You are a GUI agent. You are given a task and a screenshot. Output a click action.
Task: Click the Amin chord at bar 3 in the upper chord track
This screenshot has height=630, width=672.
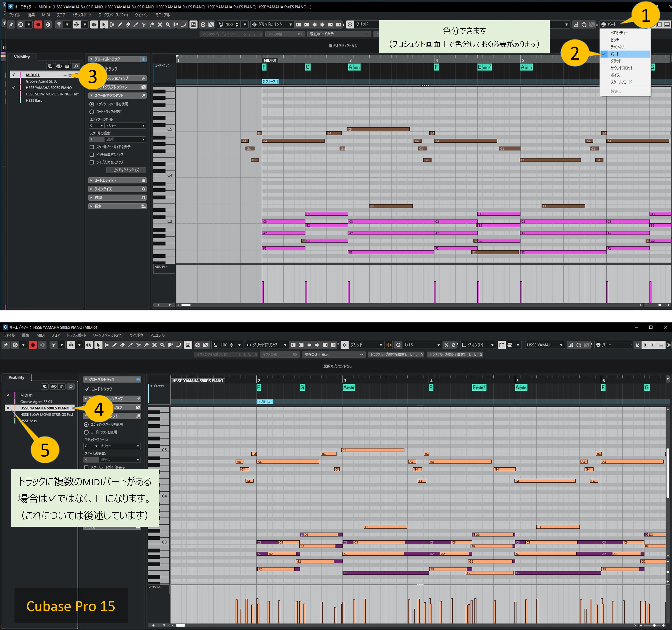tap(354, 67)
